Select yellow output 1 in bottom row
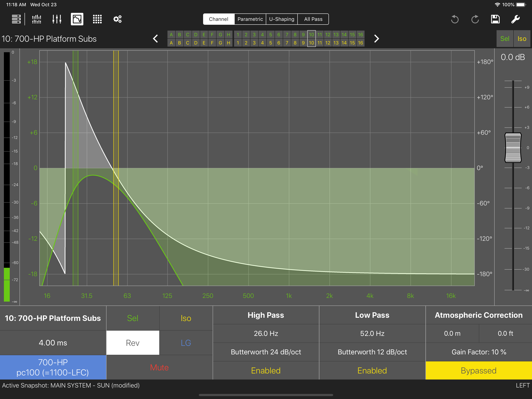Screen dimensions: 532x399 (x=238, y=43)
